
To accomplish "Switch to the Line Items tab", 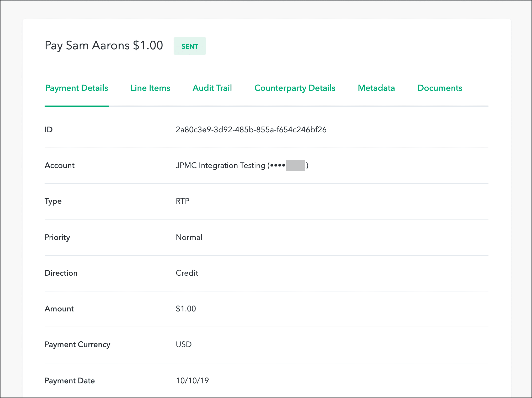I will point(150,88).
